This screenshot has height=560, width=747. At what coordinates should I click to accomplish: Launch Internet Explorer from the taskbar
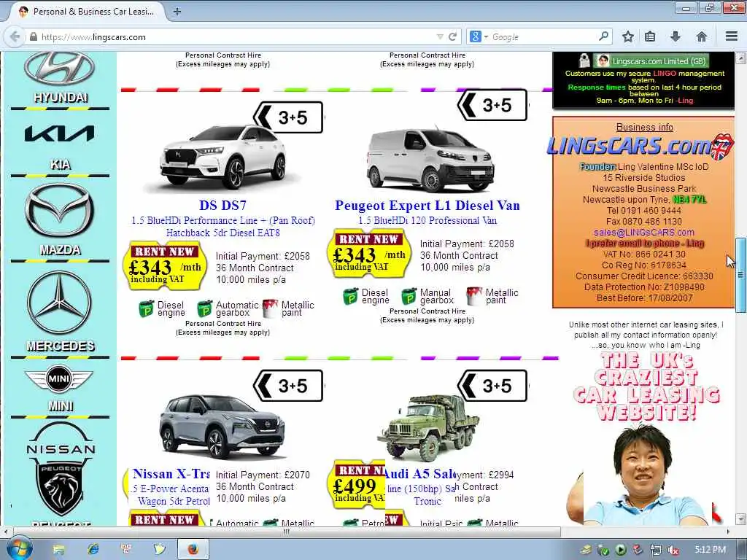[93, 549]
